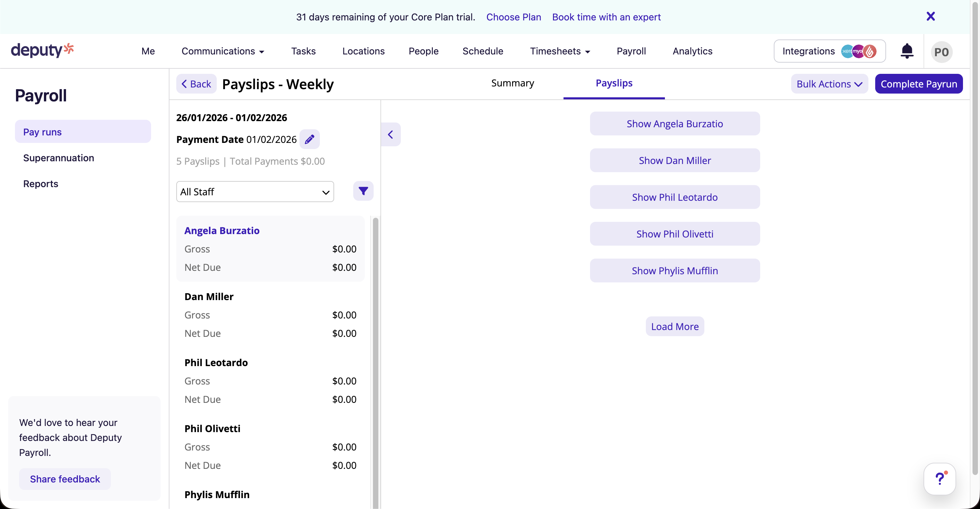Open the help question mark bubble
Image resolution: width=980 pixels, height=509 pixels.
coord(940,479)
